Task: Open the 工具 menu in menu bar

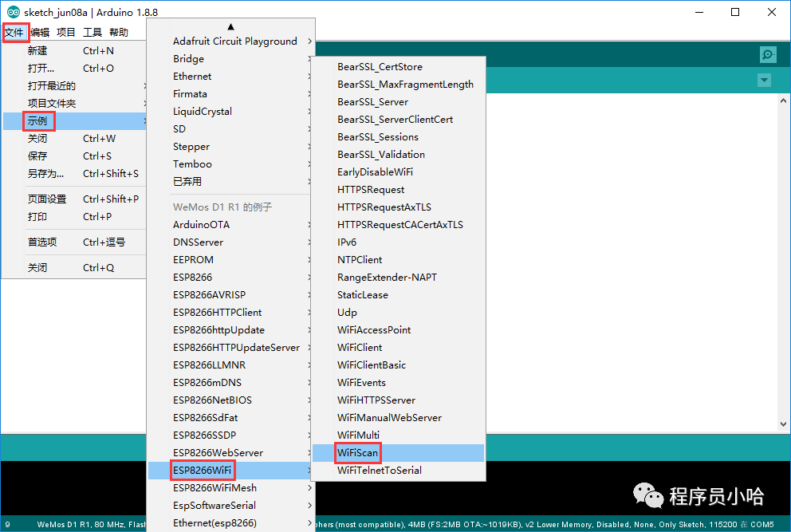Action: (x=92, y=33)
